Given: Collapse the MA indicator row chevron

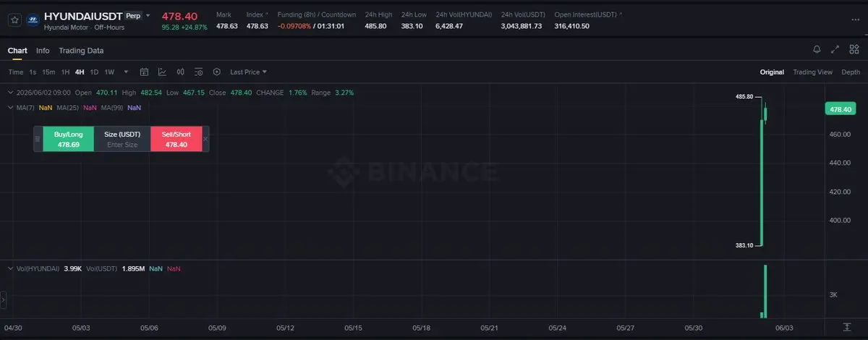Looking at the screenshot, I should click(9, 107).
